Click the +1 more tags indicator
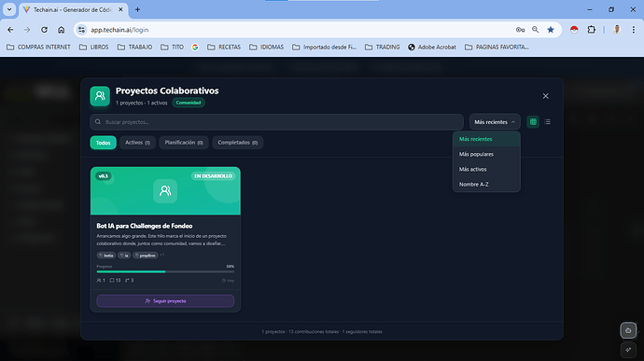644x361 pixels. (161, 255)
